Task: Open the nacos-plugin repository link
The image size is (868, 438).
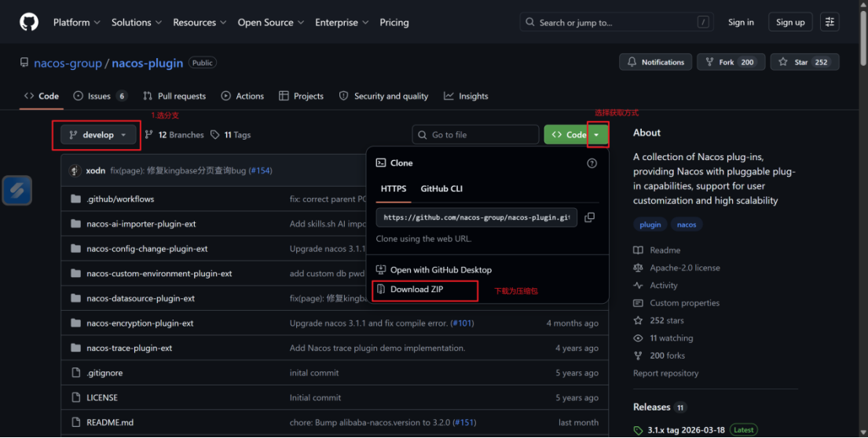Action: [x=147, y=63]
